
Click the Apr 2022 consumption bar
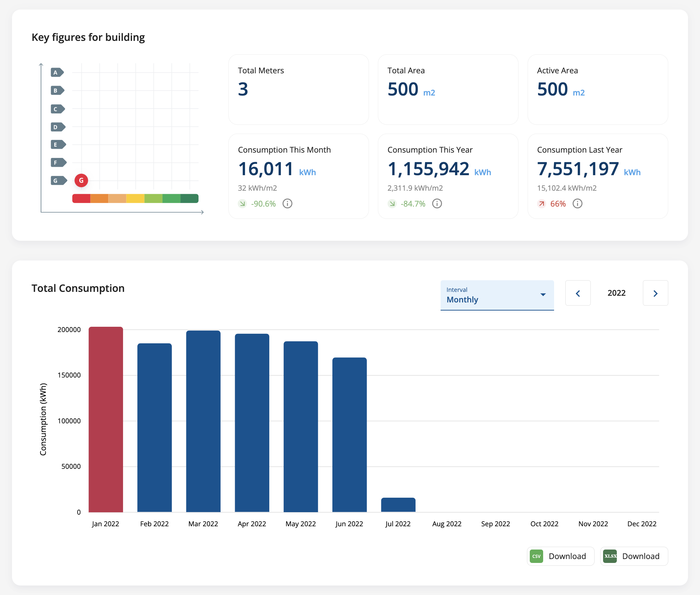tap(252, 423)
